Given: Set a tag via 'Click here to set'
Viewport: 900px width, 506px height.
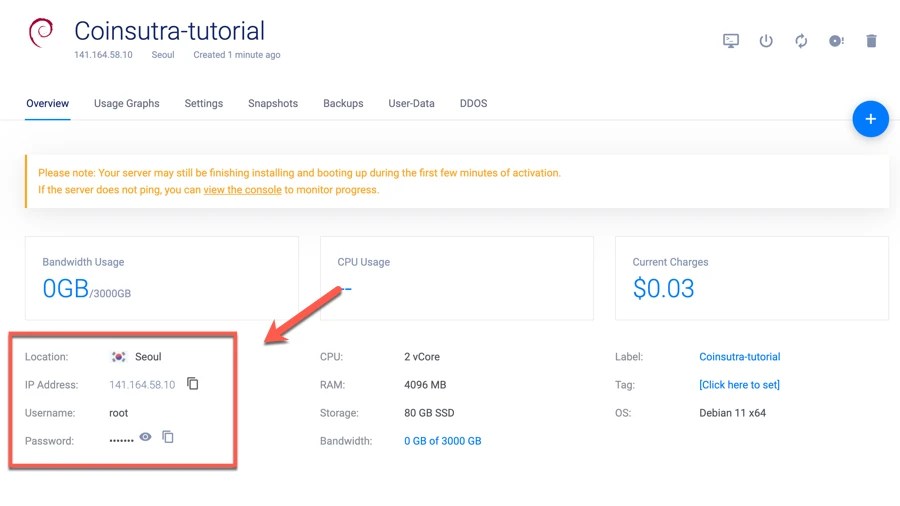Looking at the screenshot, I should pos(739,385).
